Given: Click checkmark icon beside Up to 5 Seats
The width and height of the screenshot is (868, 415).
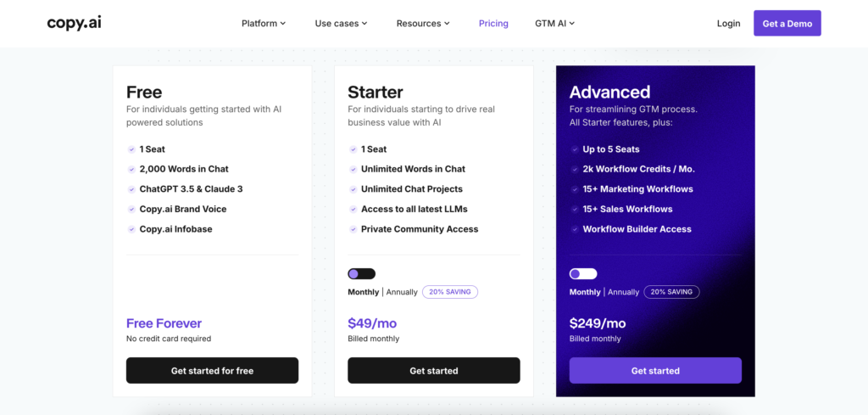Looking at the screenshot, I should tap(574, 149).
